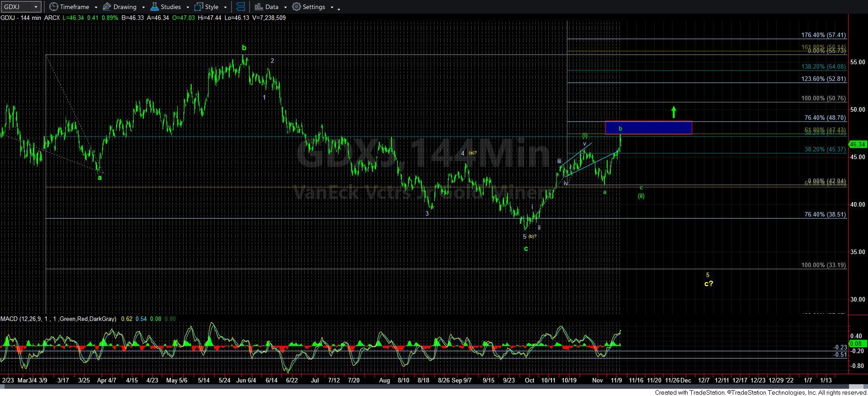Viewport: 868px width, 396px height.
Task: Open the Timeframe menu label
Action: [75, 7]
